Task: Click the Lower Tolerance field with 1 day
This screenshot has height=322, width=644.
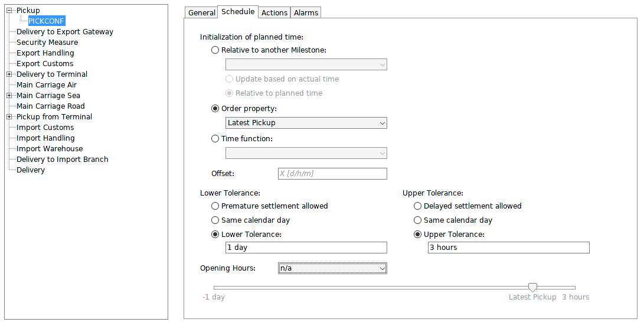Action: (x=306, y=248)
